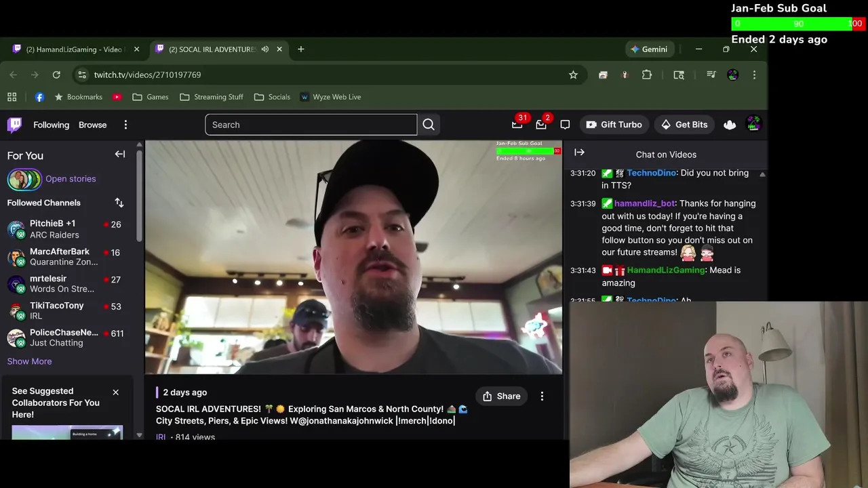Jump to chat timestamp 3:31:43
The image size is (868, 488).
(x=583, y=270)
